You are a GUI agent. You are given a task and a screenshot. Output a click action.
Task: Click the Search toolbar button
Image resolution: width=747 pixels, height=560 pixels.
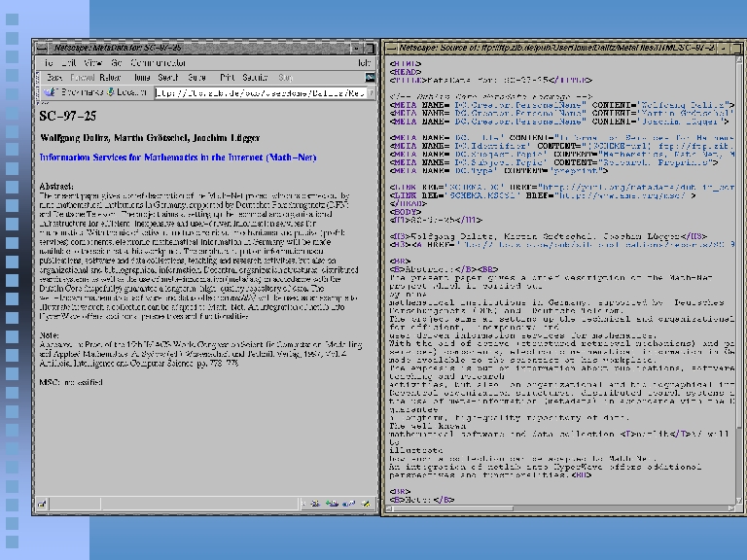(168, 77)
